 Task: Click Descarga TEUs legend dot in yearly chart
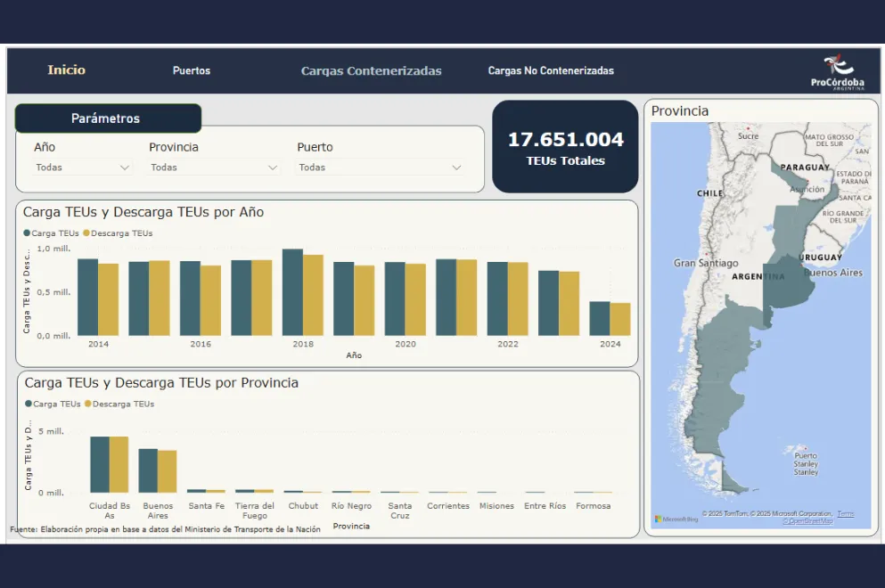point(86,233)
